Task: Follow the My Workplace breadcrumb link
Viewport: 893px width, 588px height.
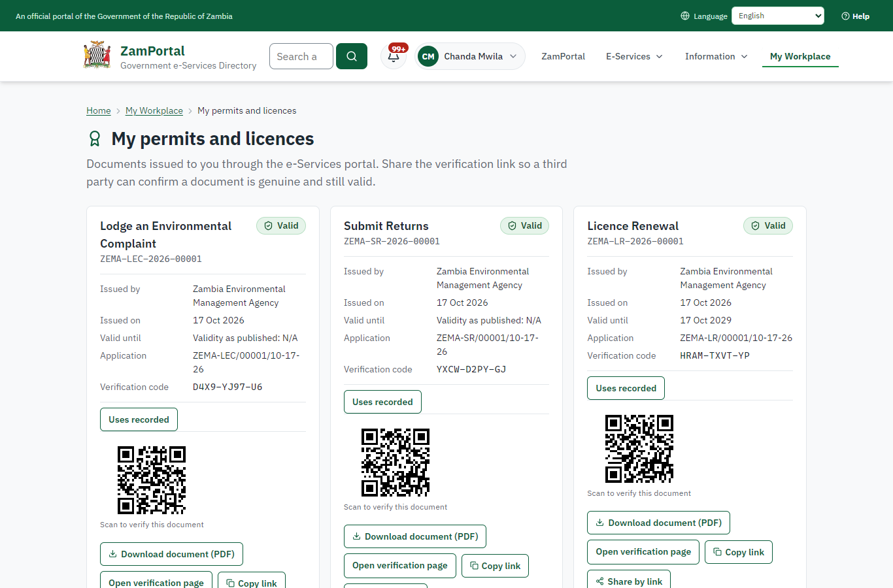Action: pyautogui.click(x=154, y=110)
